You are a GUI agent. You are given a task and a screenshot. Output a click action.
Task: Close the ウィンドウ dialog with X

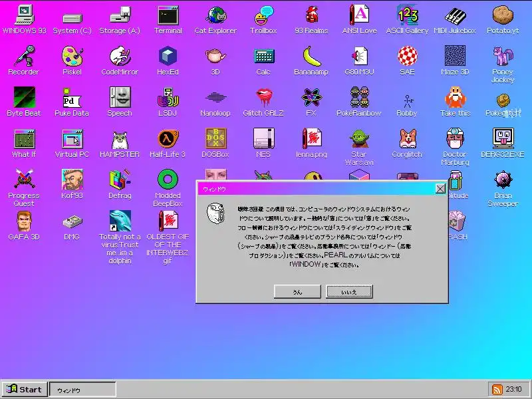point(440,189)
